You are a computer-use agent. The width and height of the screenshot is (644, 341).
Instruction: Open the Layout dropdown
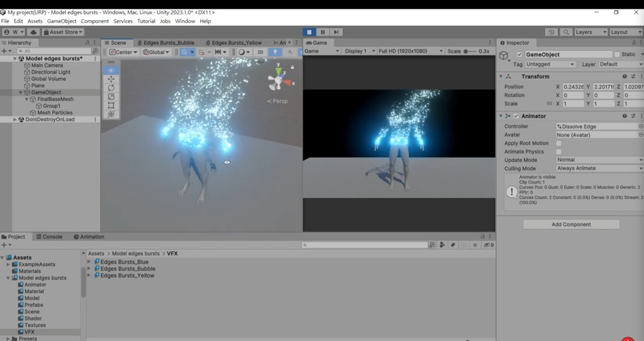click(626, 32)
